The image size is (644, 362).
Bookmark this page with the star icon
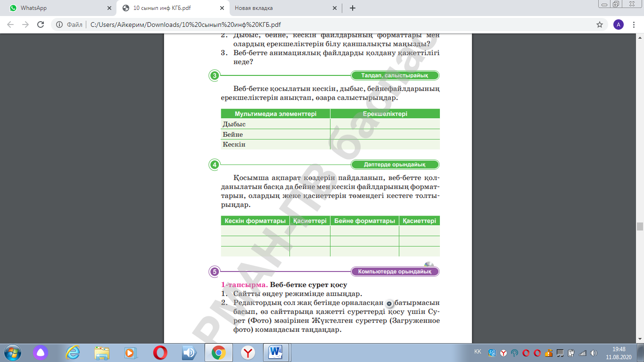pyautogui.click(x=600, y=25)
